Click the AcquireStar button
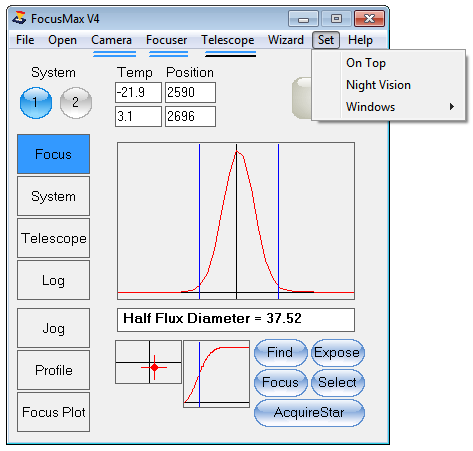Screen dimensions: 473x451 [309, 413]
